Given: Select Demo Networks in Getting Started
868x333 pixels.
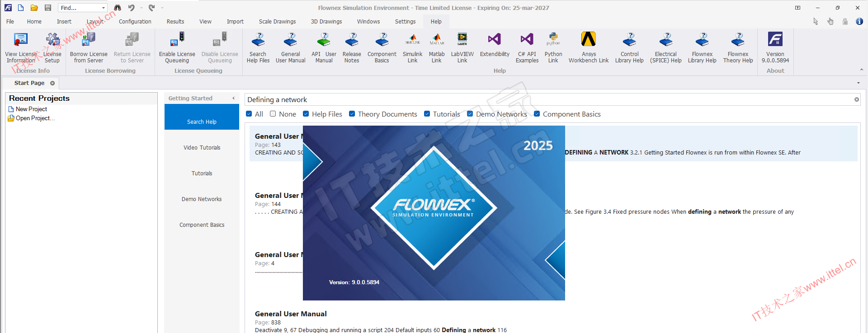Looking at the screenshot, I should pyautogui.click(x=202, y=199).
